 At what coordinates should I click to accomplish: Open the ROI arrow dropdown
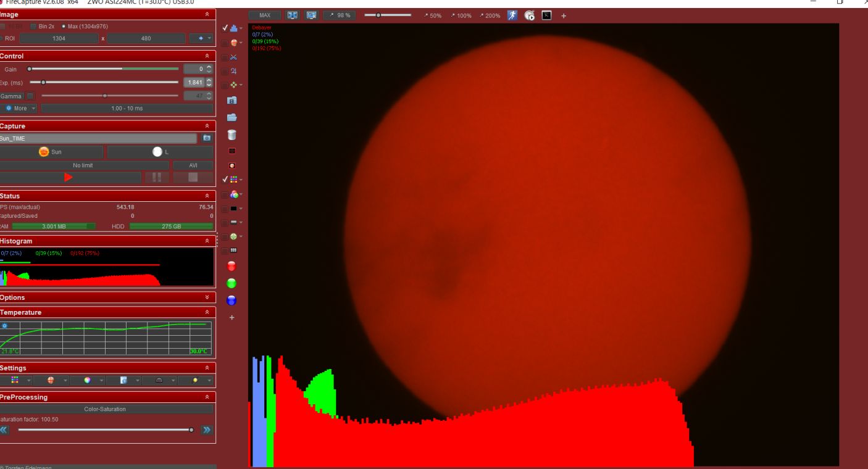click(201, 38)
